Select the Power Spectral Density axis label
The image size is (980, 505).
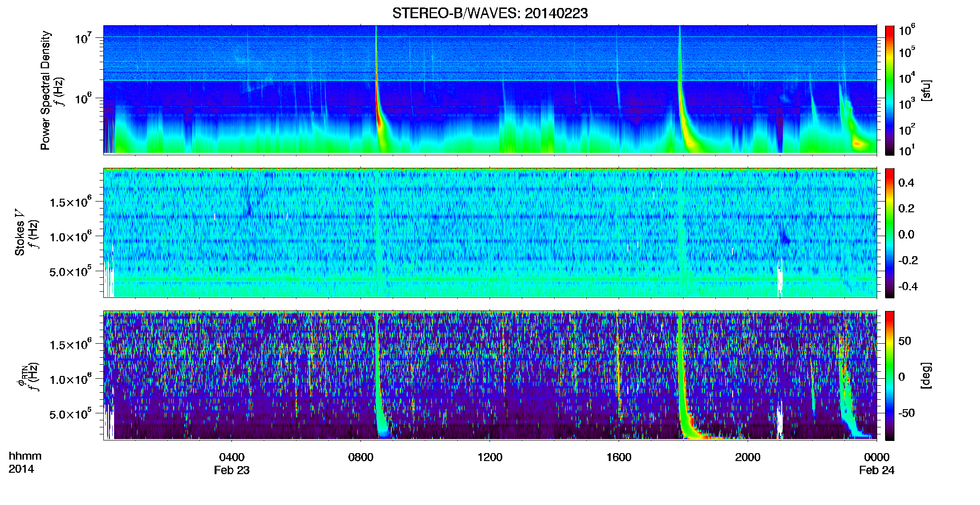click(x=45, y=90)
